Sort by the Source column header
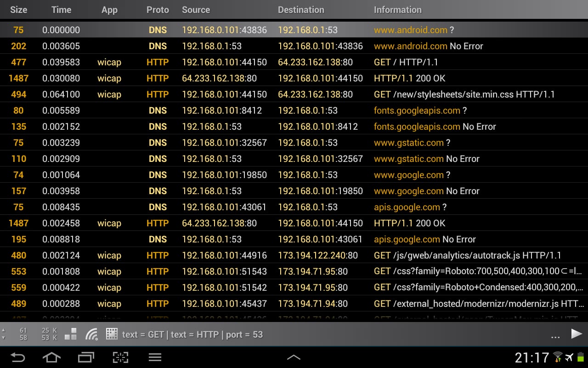This screenshot has height=368, width=588. point(196,10)
